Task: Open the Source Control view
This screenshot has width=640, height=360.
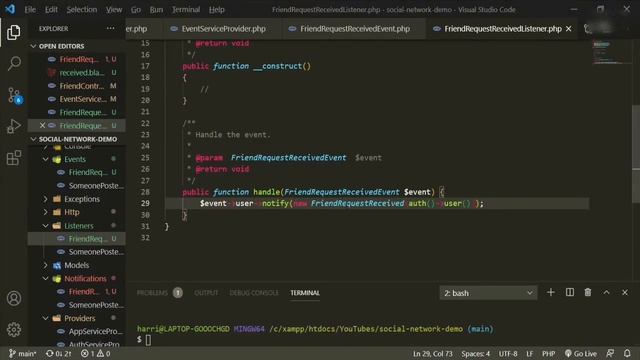Action: (14, 95)
